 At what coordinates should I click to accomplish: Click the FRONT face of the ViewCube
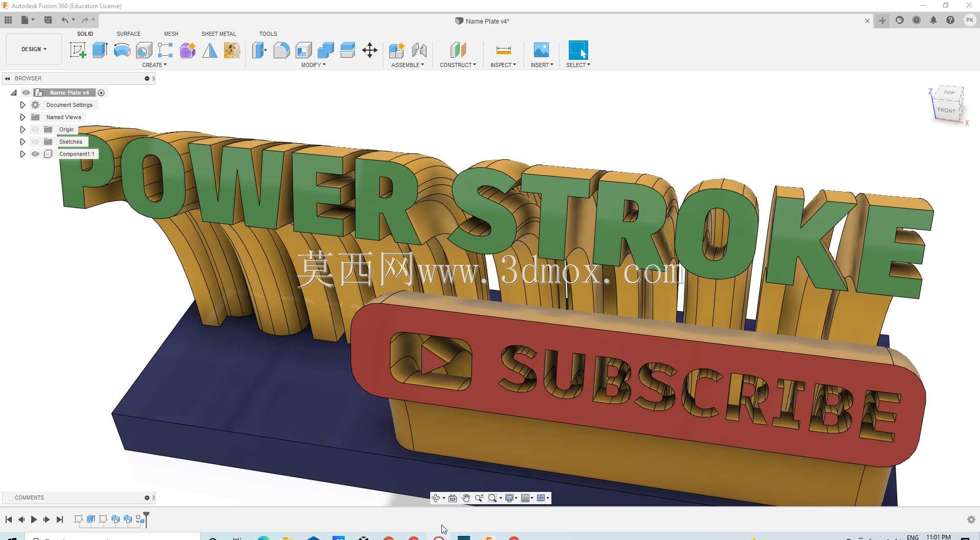(946, 110)
